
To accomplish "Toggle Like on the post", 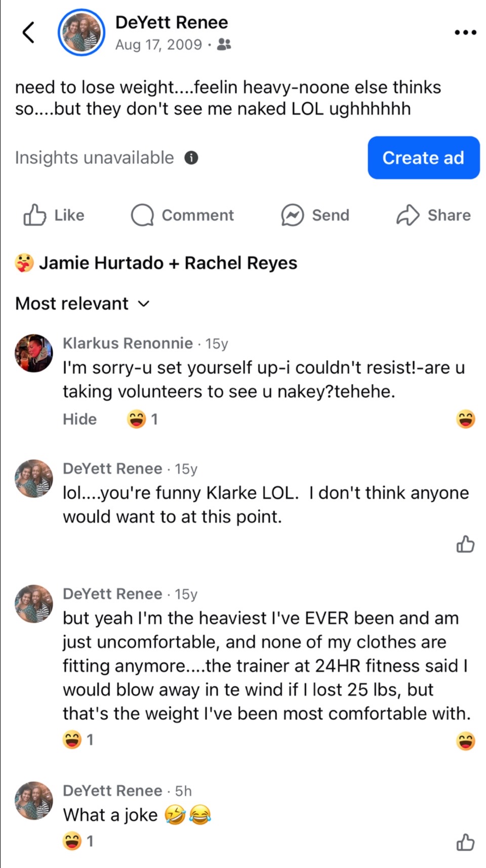I will click(x=54, y=215).
